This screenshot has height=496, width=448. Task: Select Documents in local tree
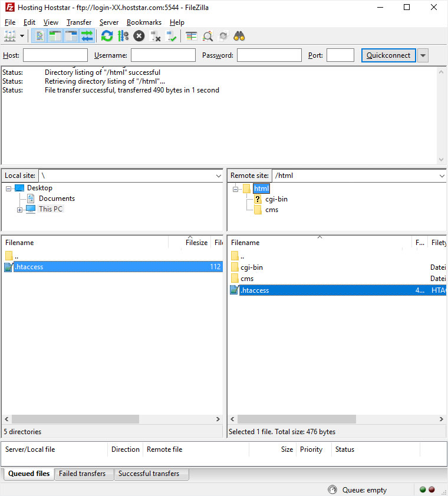pos(57,199)
